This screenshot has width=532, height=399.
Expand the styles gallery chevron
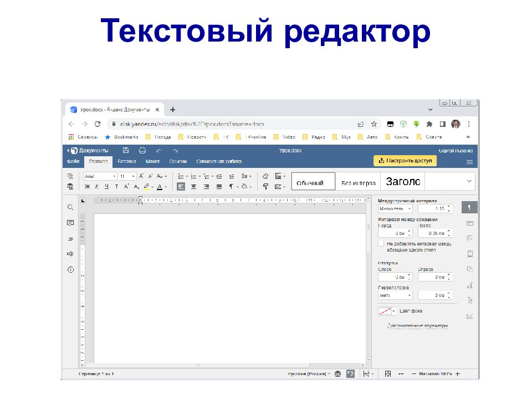tap(469, 181)
